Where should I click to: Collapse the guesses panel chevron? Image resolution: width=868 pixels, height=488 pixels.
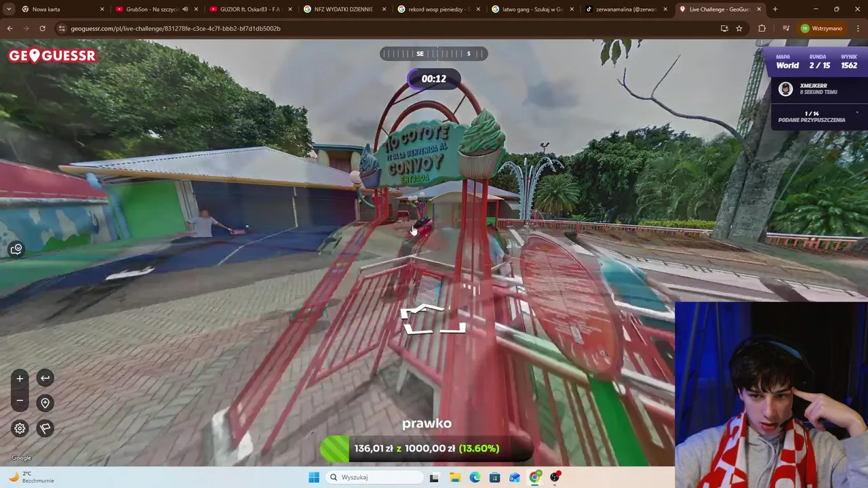857,113
